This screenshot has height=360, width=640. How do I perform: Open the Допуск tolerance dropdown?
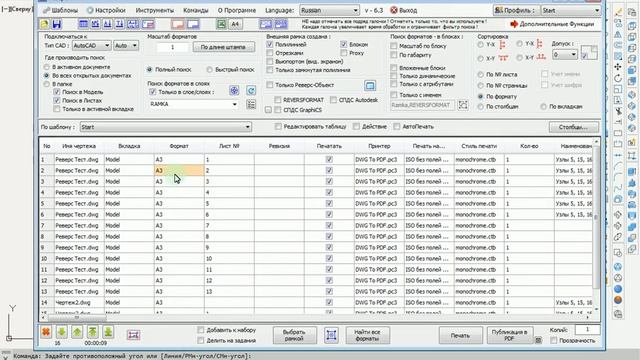565,54
